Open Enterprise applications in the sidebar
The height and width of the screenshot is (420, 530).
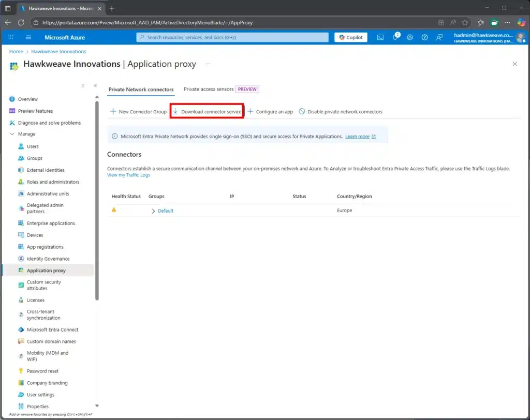pos(51,223)
